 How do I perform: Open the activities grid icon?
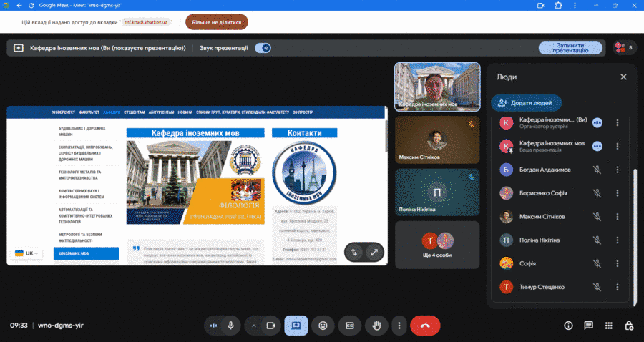pyautogui.click(x=609, y=326)
